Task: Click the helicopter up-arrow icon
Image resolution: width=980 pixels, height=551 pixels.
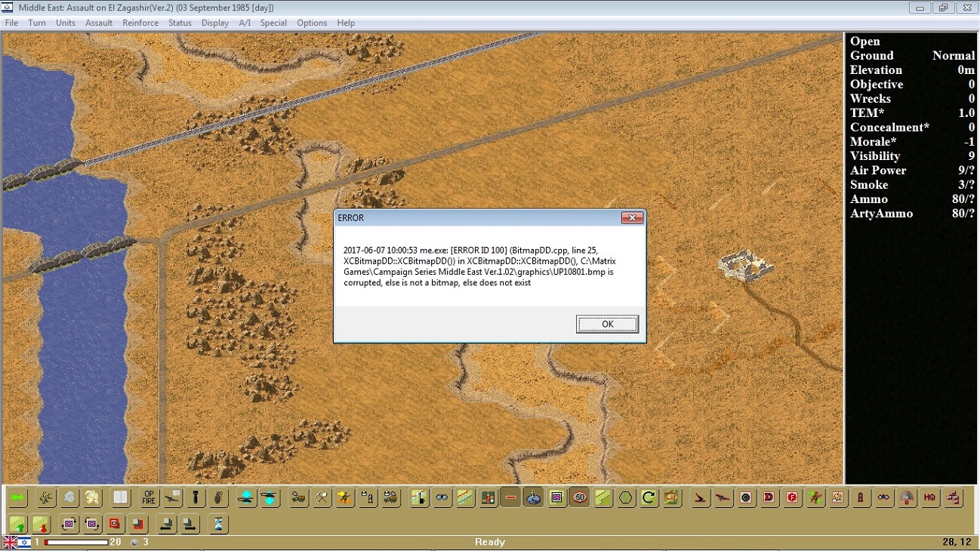Action: 246,498
